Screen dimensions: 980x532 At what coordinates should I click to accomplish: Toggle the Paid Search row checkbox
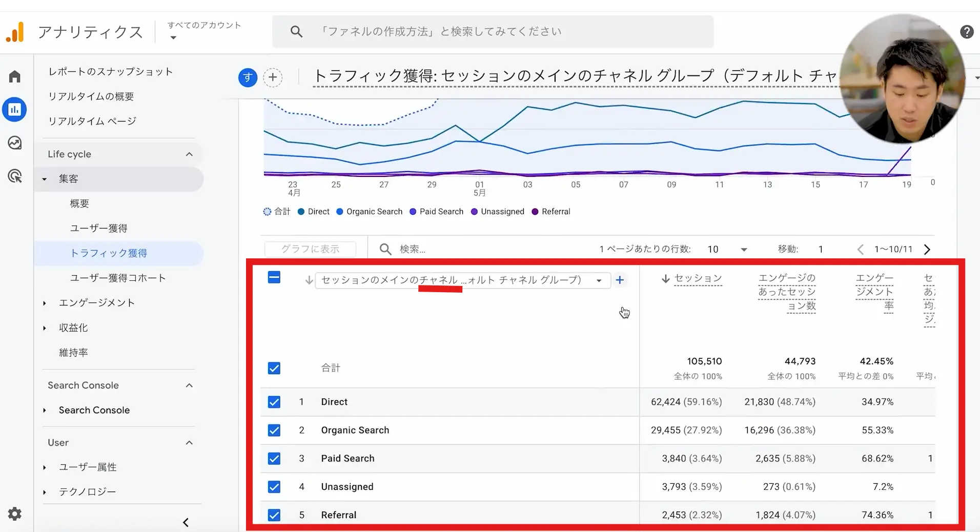click(x=274, y=458)
